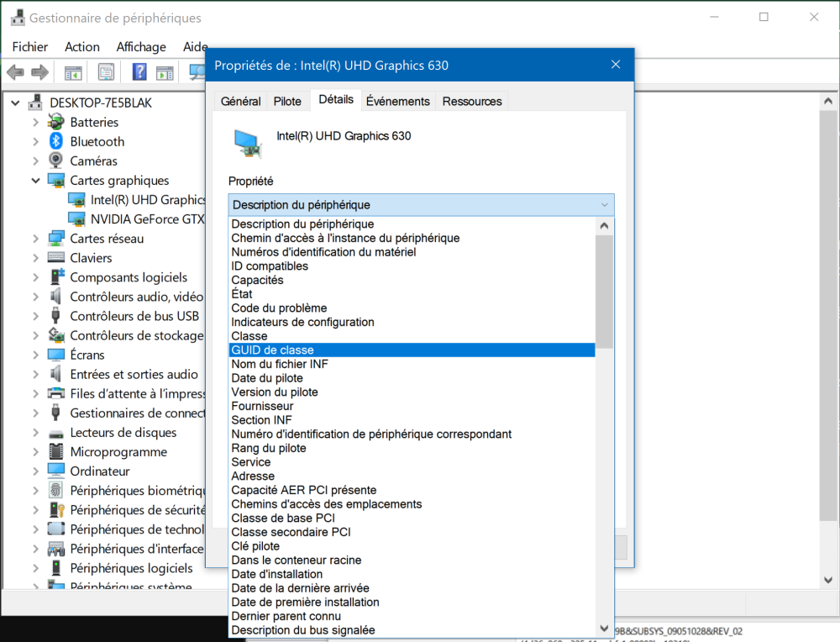The image size is (840, 642).
Task: Select 'Version du pilote' from the list
Action: coord(275,392)
